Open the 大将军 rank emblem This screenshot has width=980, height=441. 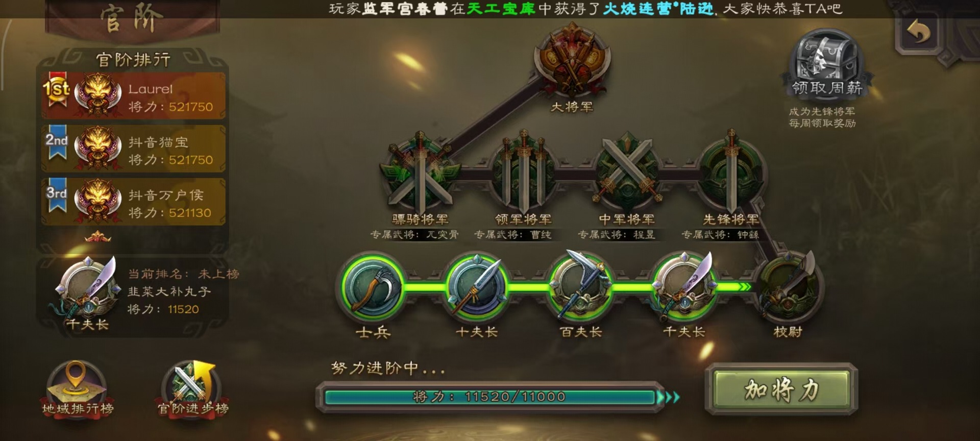coord(572,61)
